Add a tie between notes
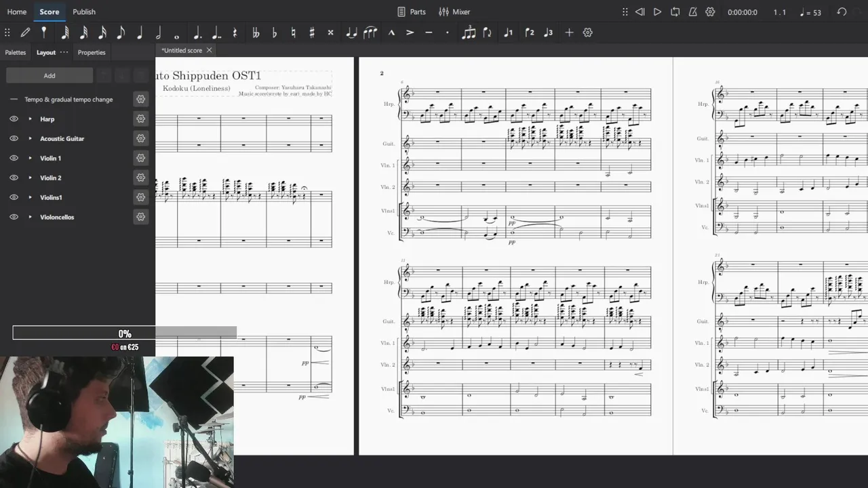Screen dimensions: 868x488 351,33
